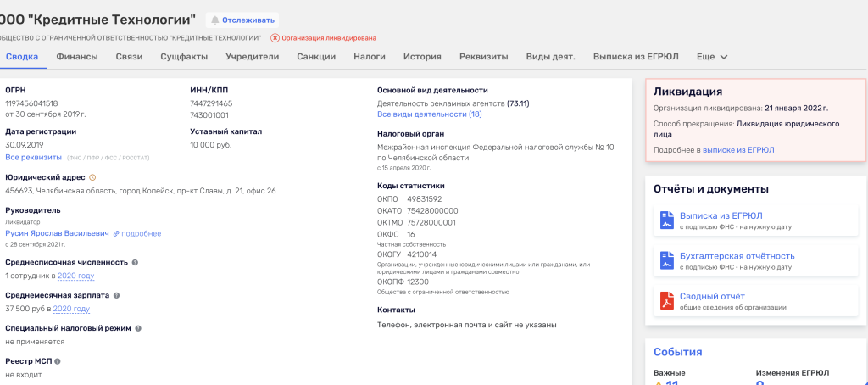Screen dimensions: 868x385
Task: Open the Учредители tab
Action: coord(252,57)
